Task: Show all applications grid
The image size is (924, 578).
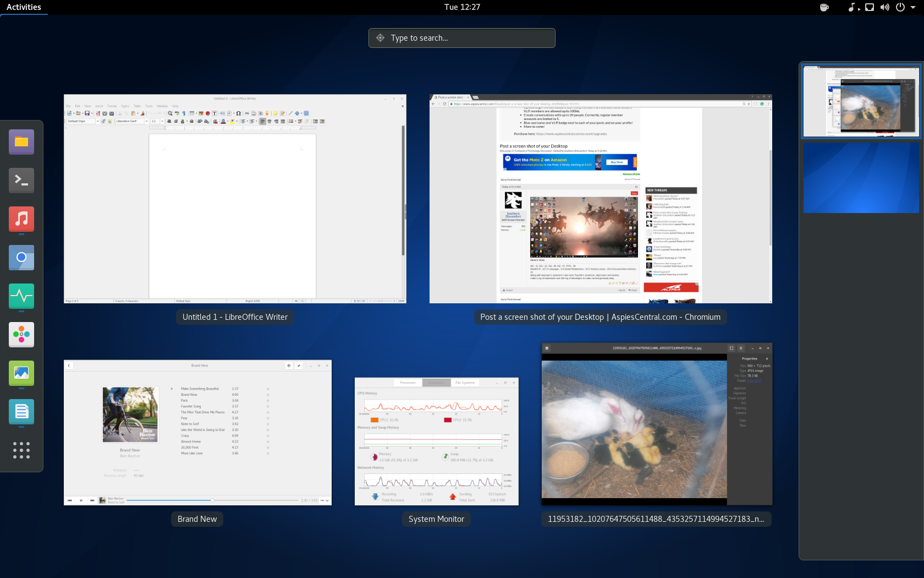Action: [x=21, y=450]
